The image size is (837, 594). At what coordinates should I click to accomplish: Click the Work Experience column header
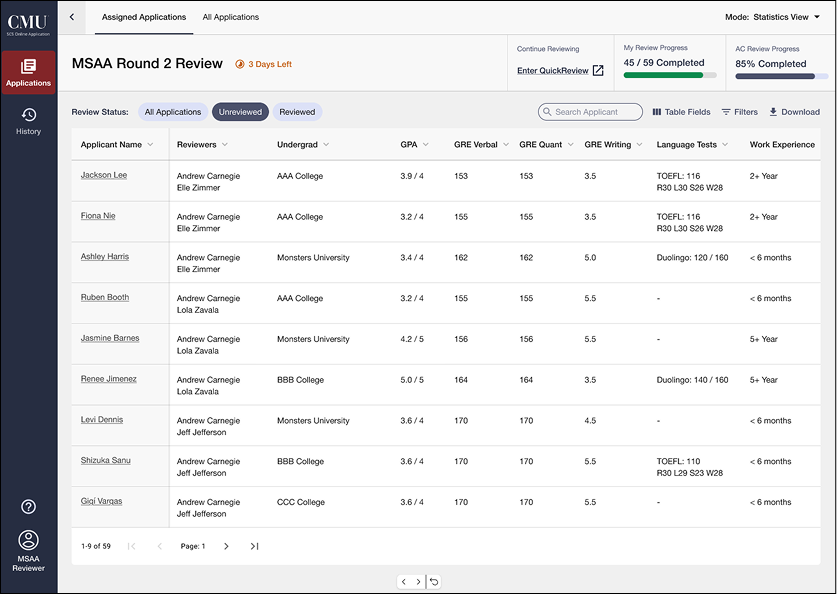tap(782, 145)
